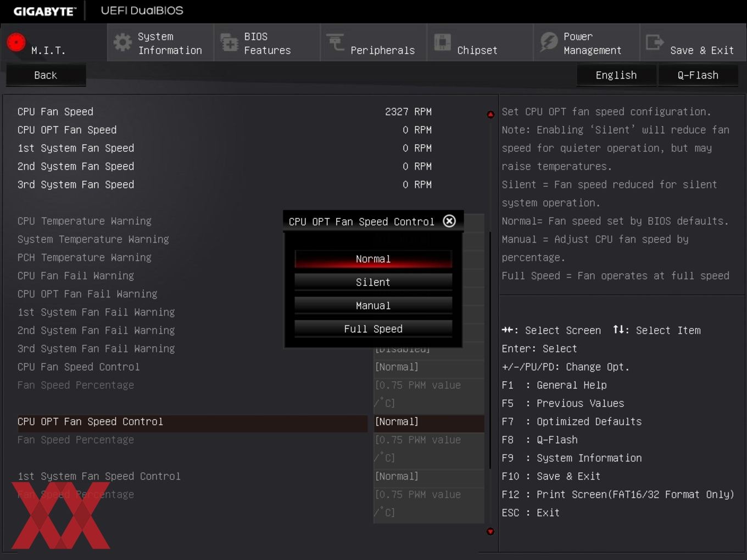This screenshot has width=747, height=560.
Task: Click the English language button
Action: pos(616,75)
